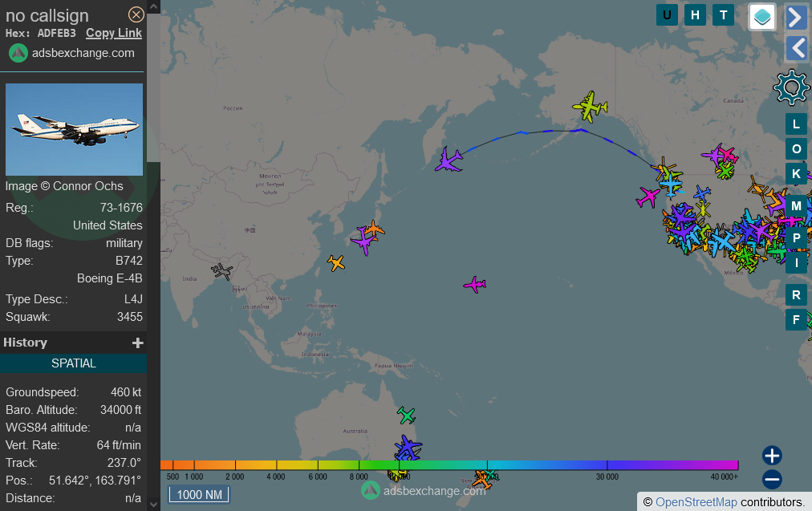Click the type code B742
812x511 pixels.
[129, 261]
